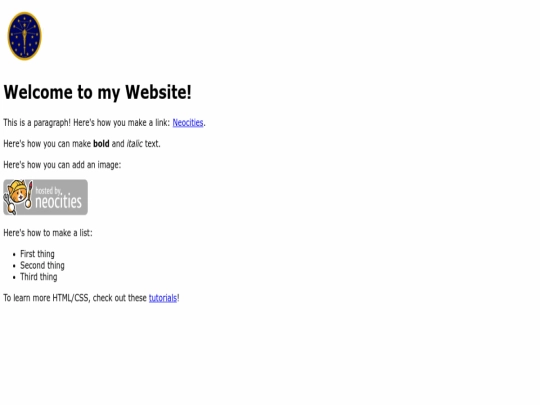Follow the tutorials link
540x405 pixels.
tap(163, 298)
